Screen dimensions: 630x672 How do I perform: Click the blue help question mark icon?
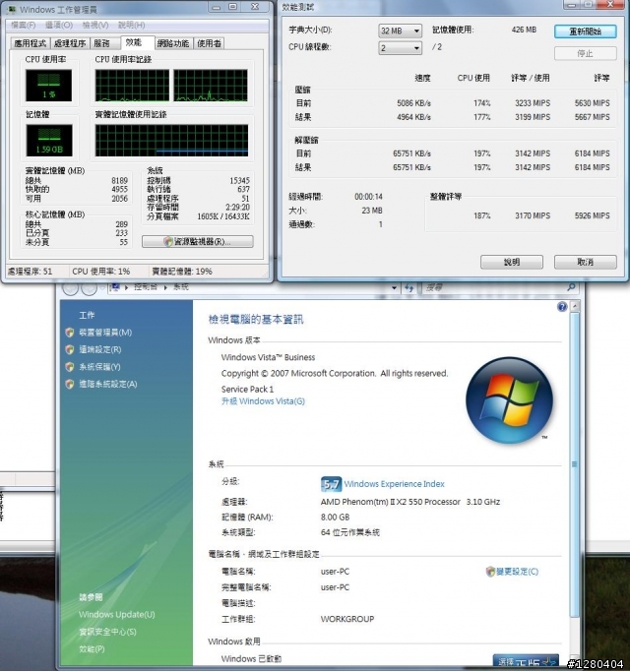pos(562,307)
